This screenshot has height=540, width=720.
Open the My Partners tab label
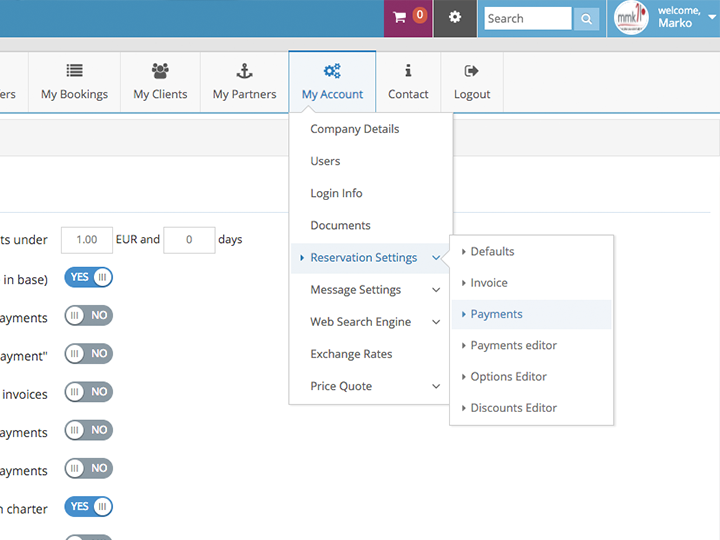point(244,94)
